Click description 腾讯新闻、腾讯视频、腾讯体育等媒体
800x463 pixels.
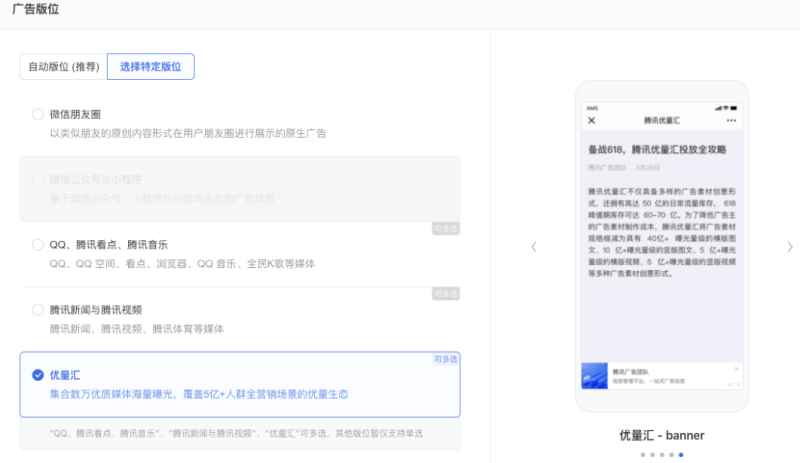[x=137, y=329]
